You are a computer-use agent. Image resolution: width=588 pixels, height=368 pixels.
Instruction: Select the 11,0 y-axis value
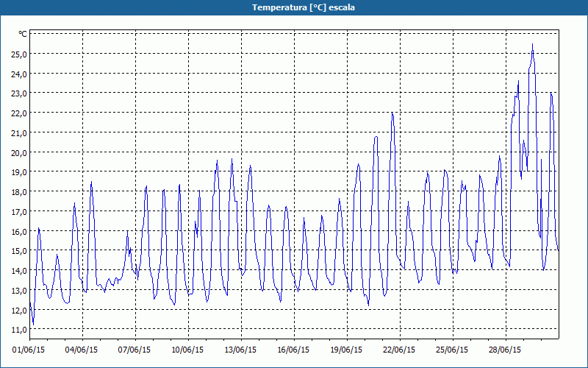click(19, 330)
